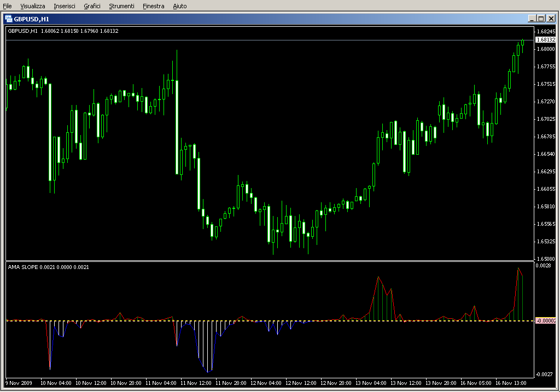Click the GBPUSD,H1 chart window icon
The width and height of the screenshot is (560, 392).
point(9,19)
